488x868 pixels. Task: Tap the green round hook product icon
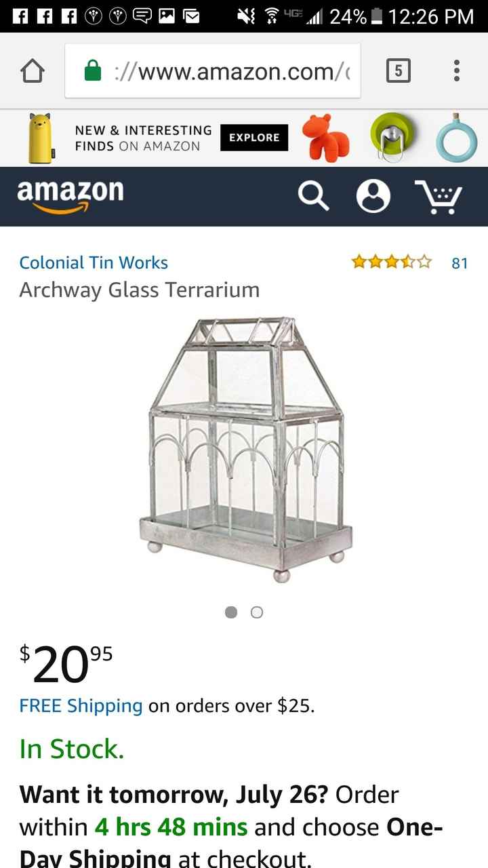click(392, 137)
